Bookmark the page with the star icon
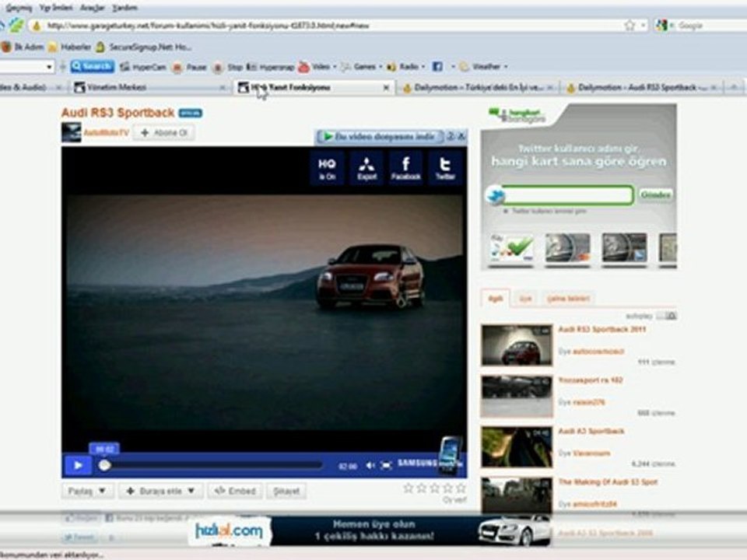The image size is (747, 560). pos(630,25)
